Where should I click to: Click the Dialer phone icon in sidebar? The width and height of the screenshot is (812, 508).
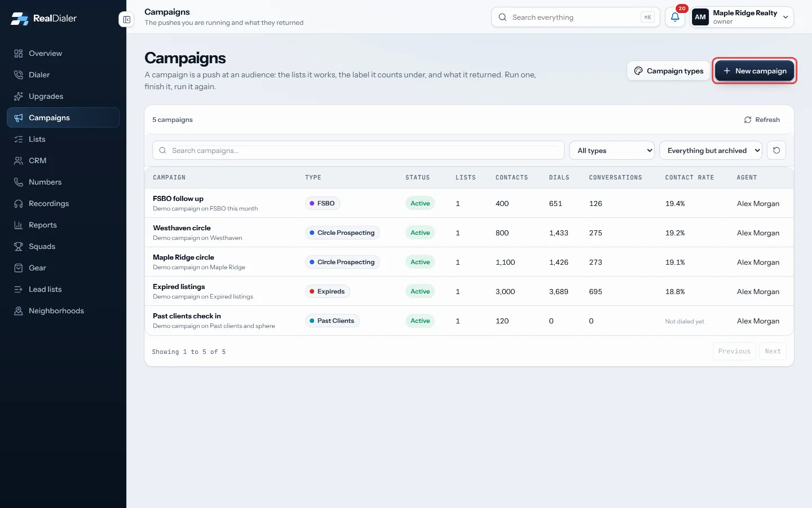coord(19,75)
